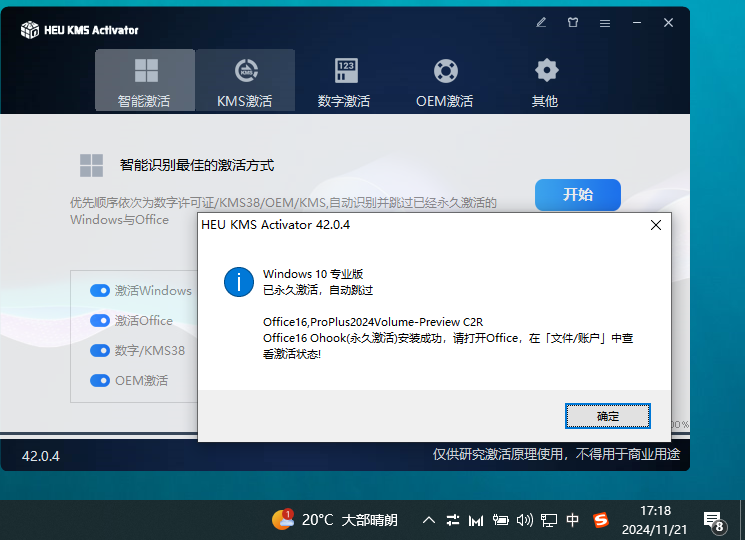Expand the hidden tray icons chevron

pyautogui.click(x=429, y=520)
